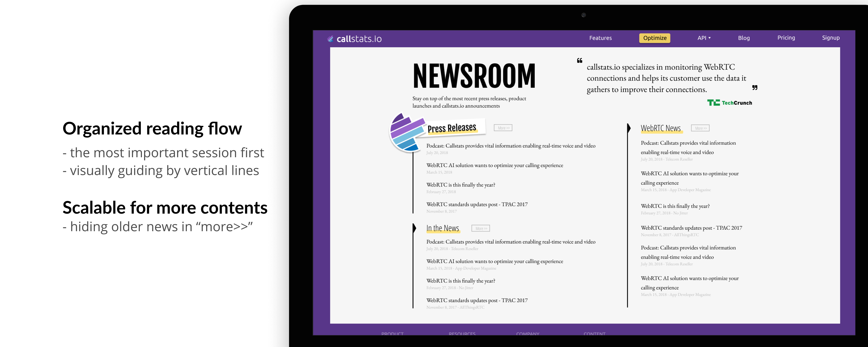This screenshot has width=868, height=347.
Task: Open the Pricing page
Action: [x=786, y=38]
